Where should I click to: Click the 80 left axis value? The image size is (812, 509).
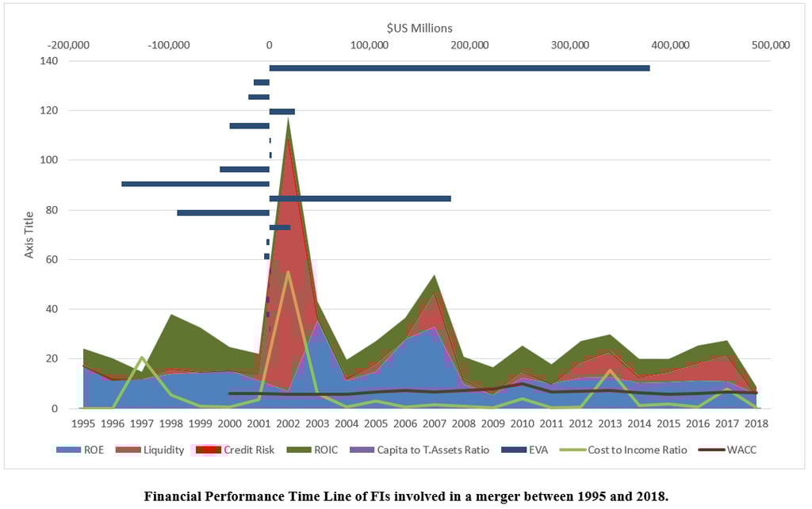[x=52, y=210]
